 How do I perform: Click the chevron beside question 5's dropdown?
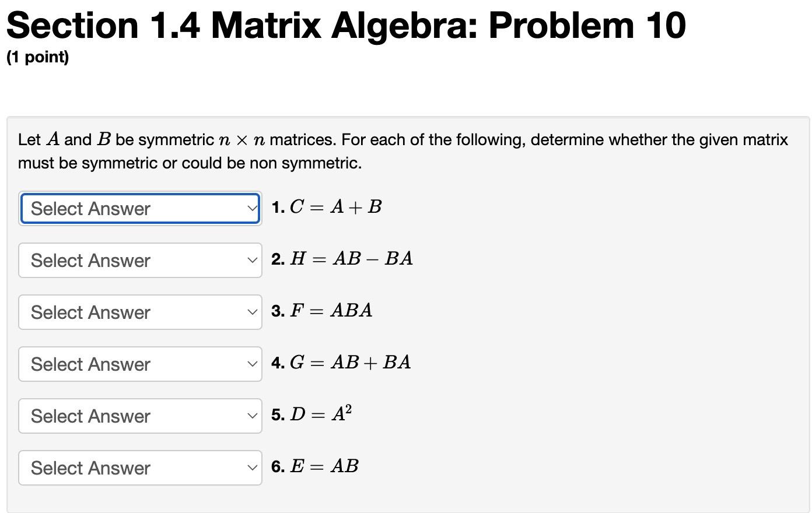(251, 416)
